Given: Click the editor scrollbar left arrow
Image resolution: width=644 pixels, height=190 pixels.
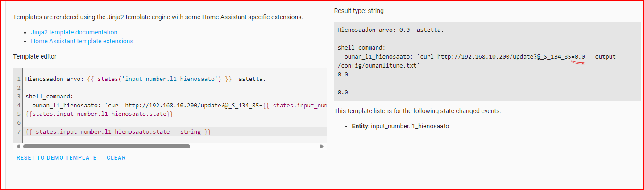Looking at the screenshot, I should pyautogui.click(x=18, y=146).
